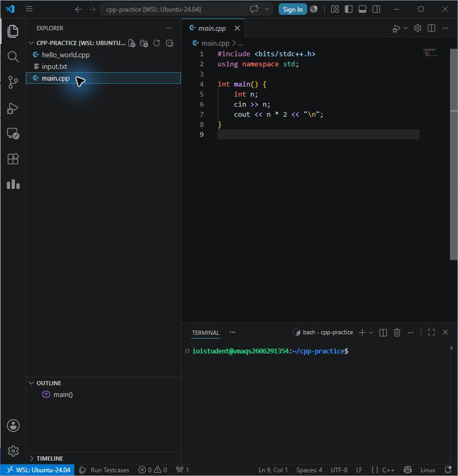Click the breadcrumb ellipsis after main.cpp
This screenshot has width=458, height=476.
(240, 44)
